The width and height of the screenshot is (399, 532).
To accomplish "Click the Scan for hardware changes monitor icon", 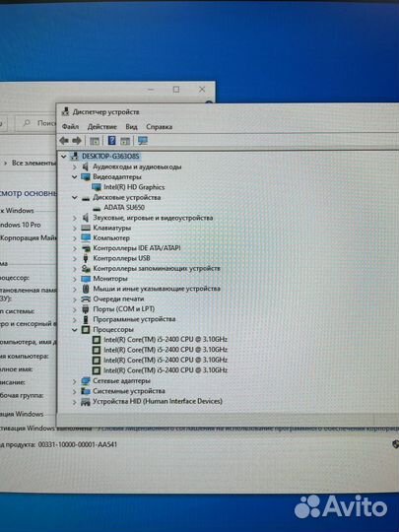I will [x=143, y=141].
